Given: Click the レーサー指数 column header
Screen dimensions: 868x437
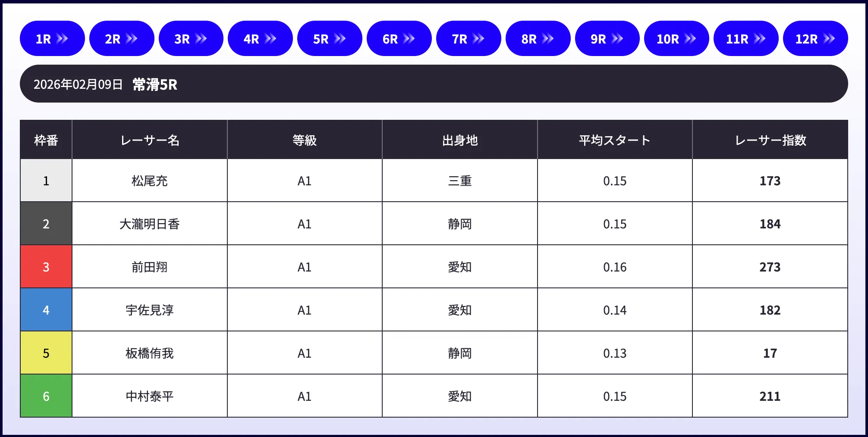Looking at the screenshot, I should (770, 140).
